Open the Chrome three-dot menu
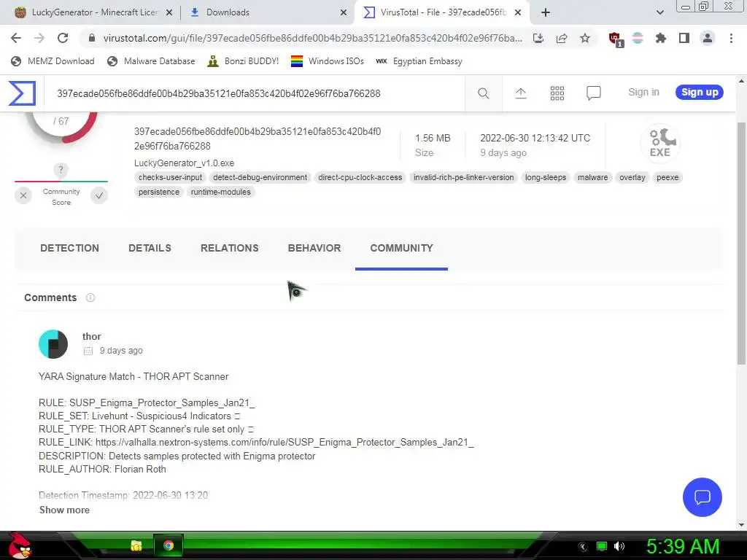The image size is (747, 560). point(731,38)
